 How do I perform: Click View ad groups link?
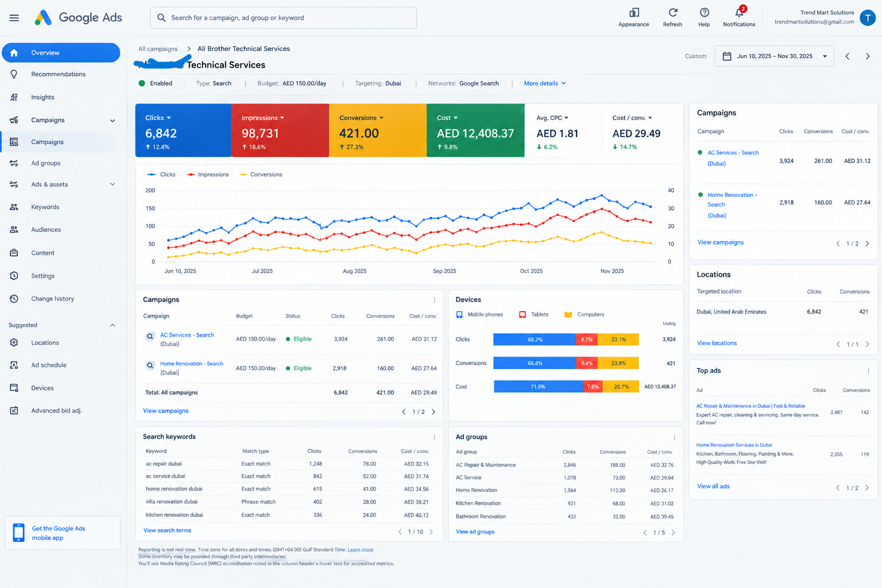[475, 532]
